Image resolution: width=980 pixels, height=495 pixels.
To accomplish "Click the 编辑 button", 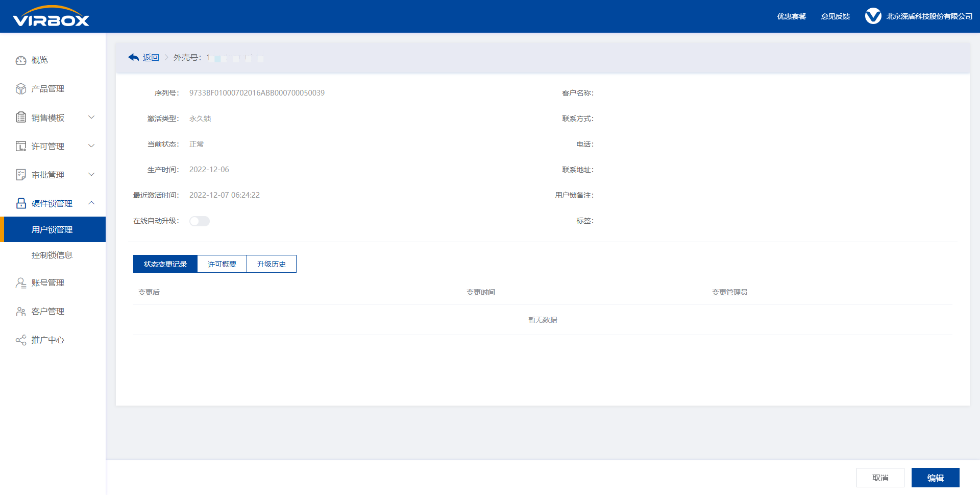I will point(936,478).
